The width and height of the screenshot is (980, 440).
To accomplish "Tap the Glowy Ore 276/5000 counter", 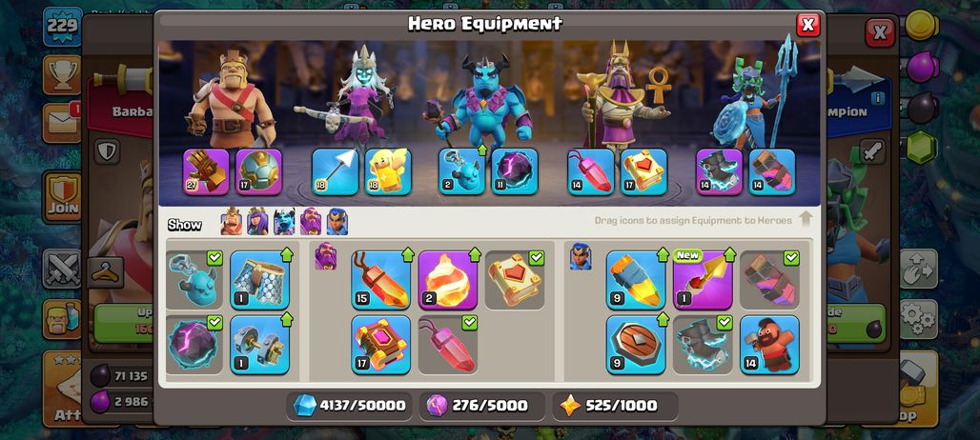I will 481,406.
